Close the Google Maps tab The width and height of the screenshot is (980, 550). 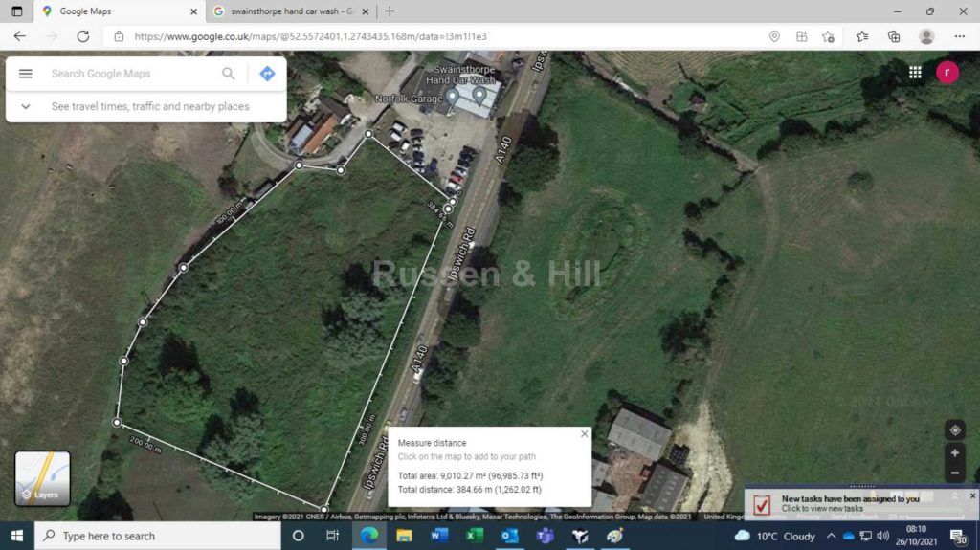[x=193, y=11]
